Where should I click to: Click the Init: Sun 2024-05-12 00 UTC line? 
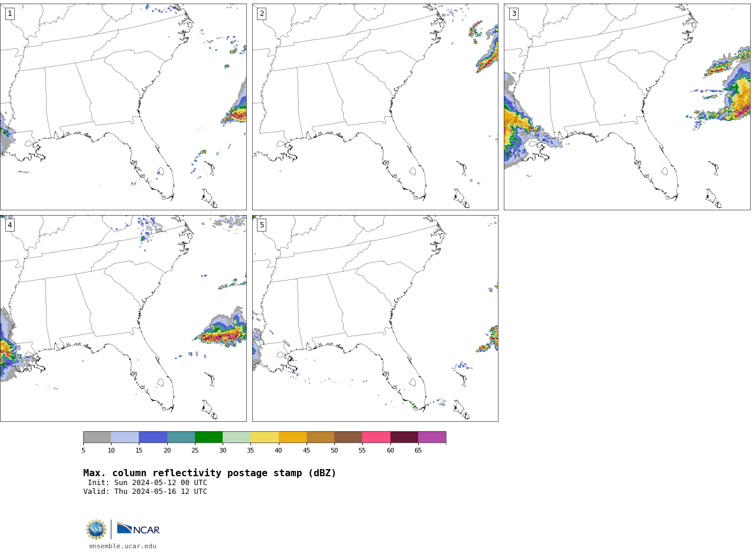pyautogui.click(x=148, y=483)
